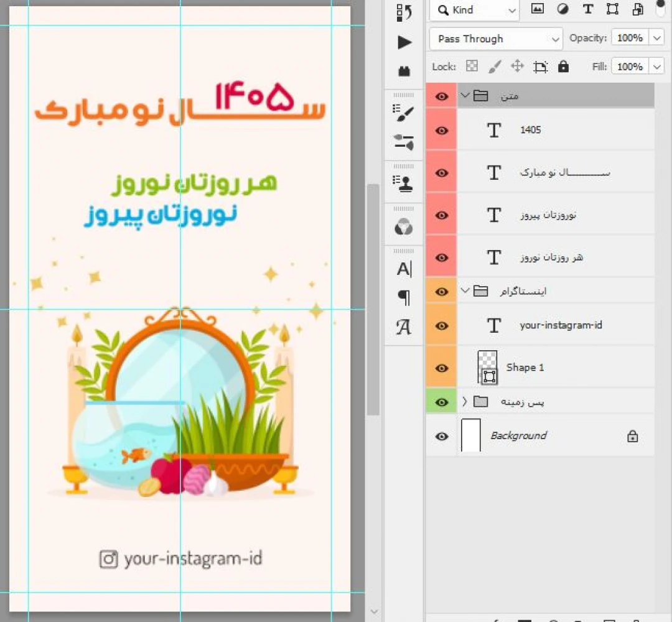672x622 pixels.
Task: Click lock position move icon
Action: tap(516, 67)
